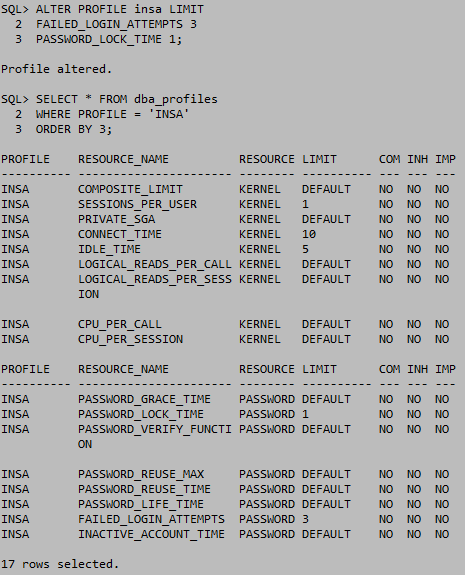465x575 pixels.
Task: Click the first RESOURCE_NAME column header
Action: (123, 159)
